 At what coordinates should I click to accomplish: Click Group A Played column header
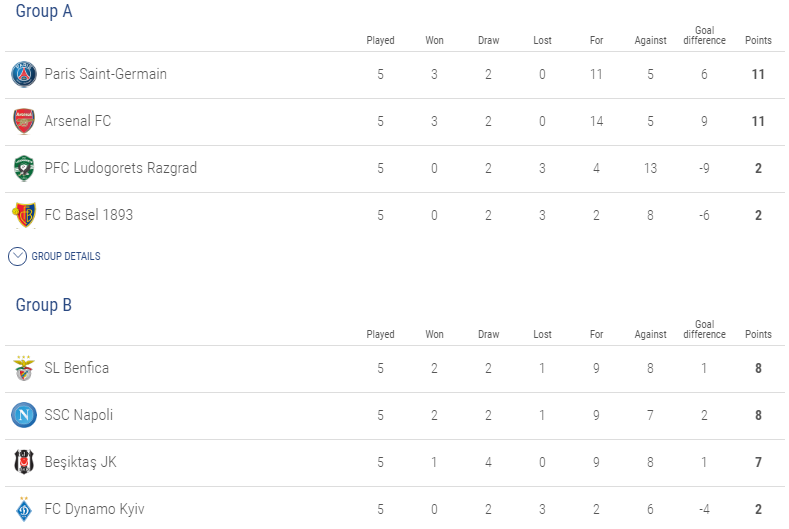click(x=380, y=40)
